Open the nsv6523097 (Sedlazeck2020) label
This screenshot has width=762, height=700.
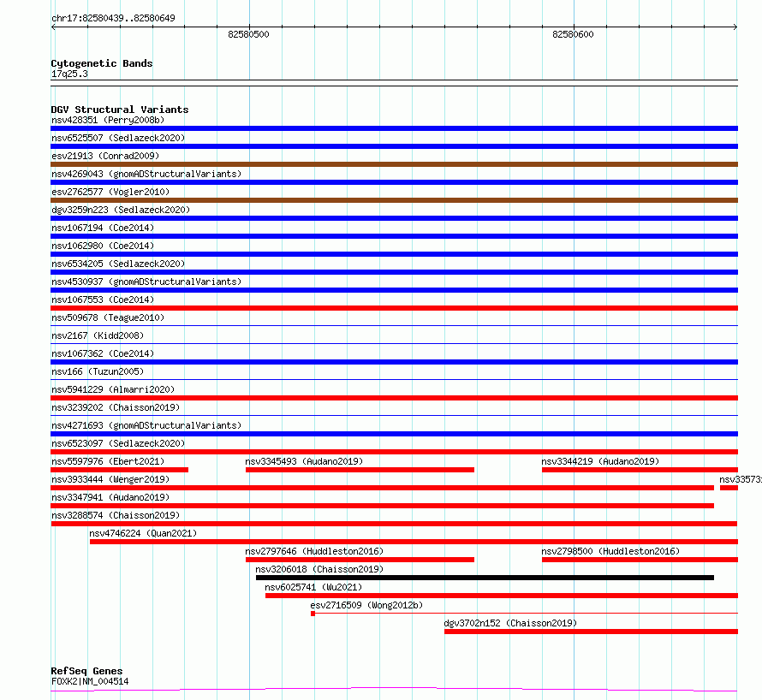pos(118,443)
